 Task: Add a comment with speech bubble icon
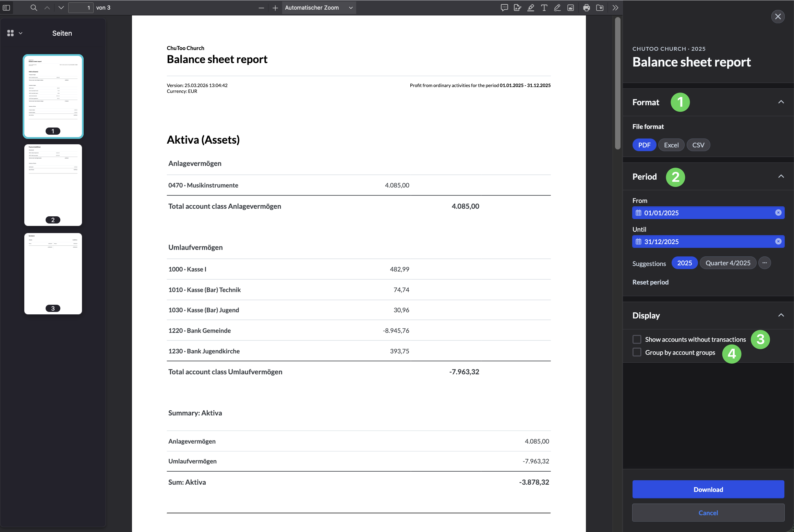pyautogui.click(x=504, y=8)
